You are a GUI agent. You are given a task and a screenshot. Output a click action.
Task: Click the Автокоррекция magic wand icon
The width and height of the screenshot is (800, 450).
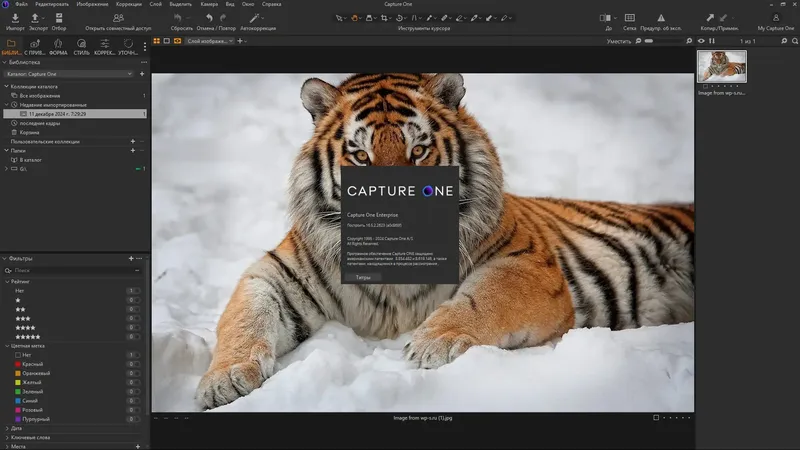coord(256,18)
